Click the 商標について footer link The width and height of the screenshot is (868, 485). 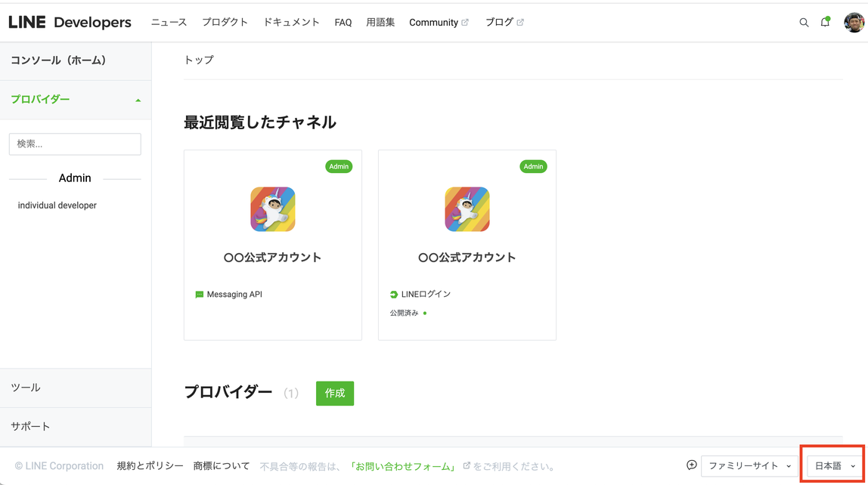[x=222, y=466]
